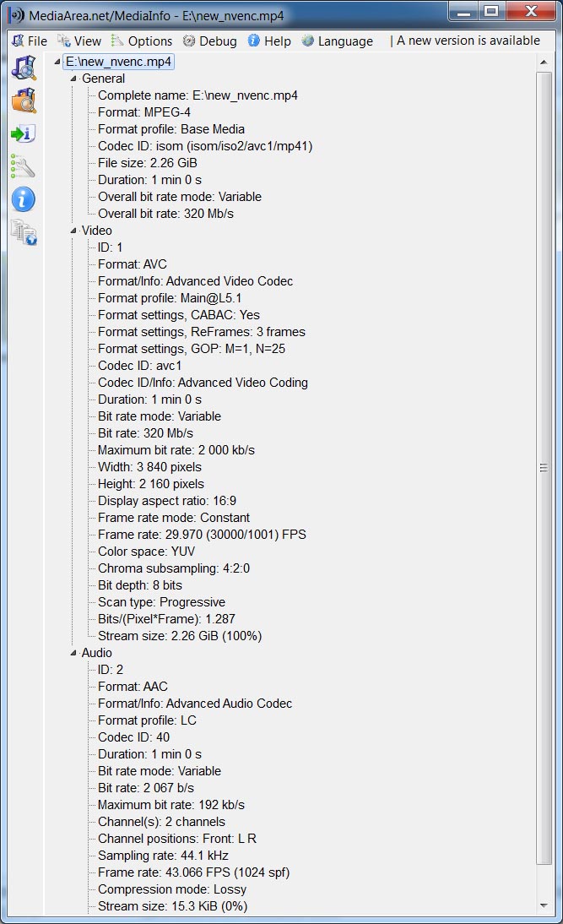Select 'Format profile: Base Media' row
The height and width of the screenshot is (924, 563).
tap(171, 129)
